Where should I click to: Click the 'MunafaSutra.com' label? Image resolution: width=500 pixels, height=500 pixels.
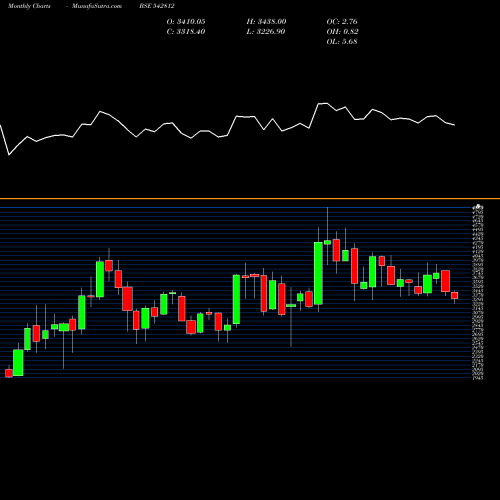(97, 6)
